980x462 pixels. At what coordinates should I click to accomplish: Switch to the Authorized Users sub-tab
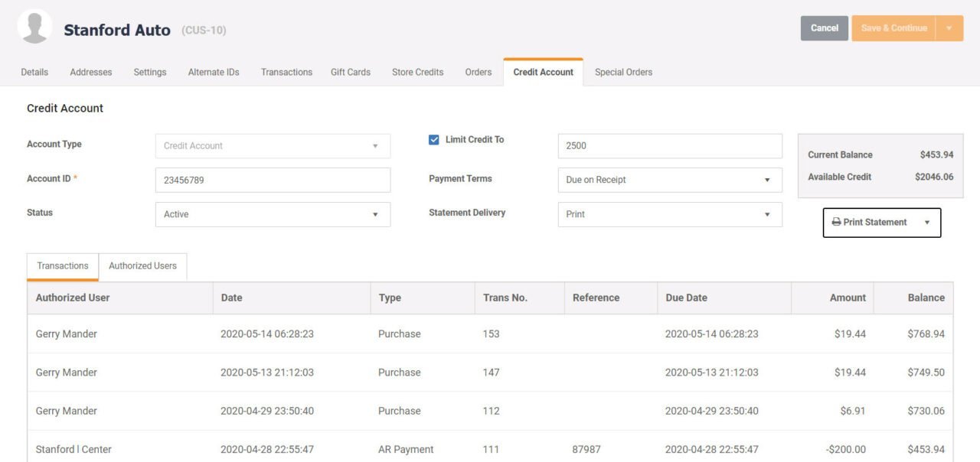(x=142, y=266)
